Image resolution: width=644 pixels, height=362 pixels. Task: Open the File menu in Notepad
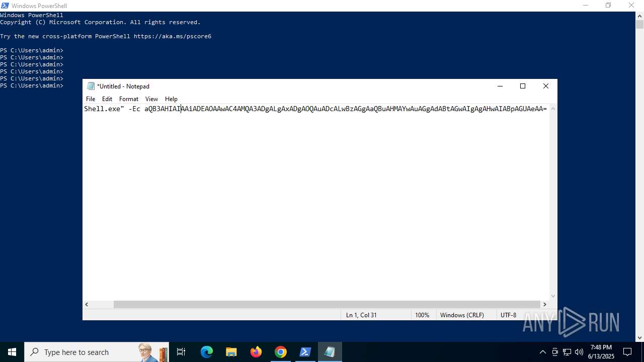click(91, 99)
